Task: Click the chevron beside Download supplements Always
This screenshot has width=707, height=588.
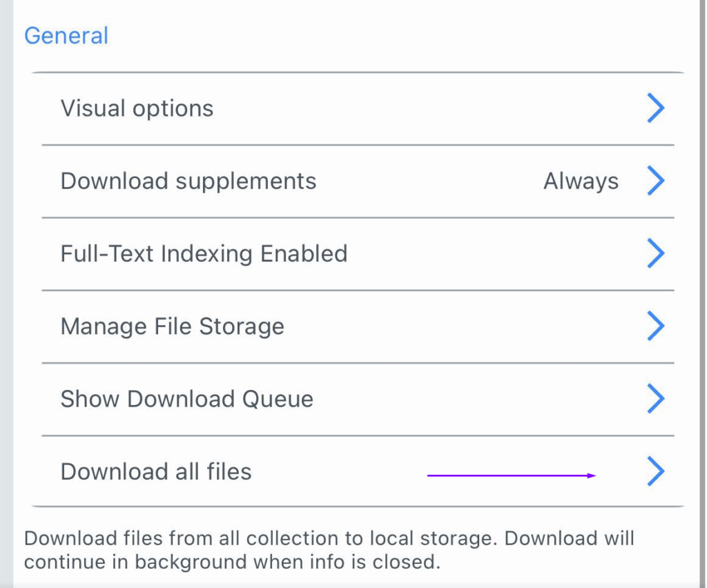Action: (655, 181)
